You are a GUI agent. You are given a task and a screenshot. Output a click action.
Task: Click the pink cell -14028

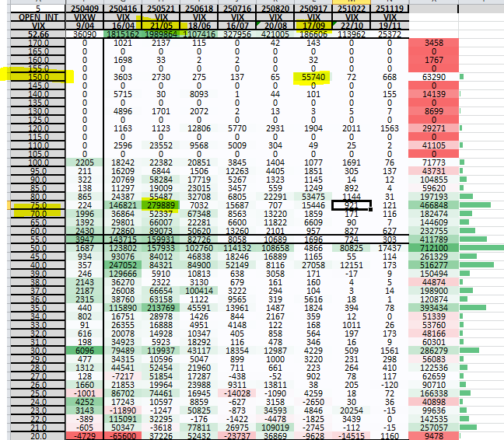click(237, 393)
